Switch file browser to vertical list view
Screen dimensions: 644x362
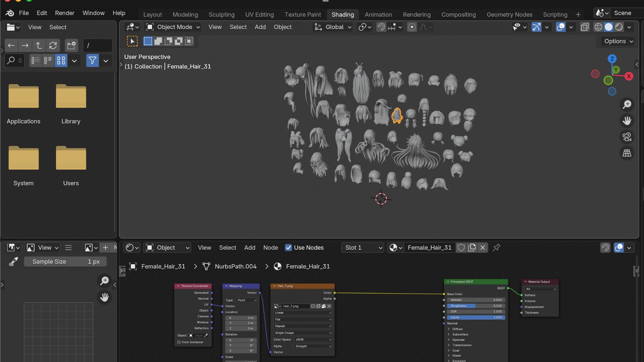tap(35, 61)
